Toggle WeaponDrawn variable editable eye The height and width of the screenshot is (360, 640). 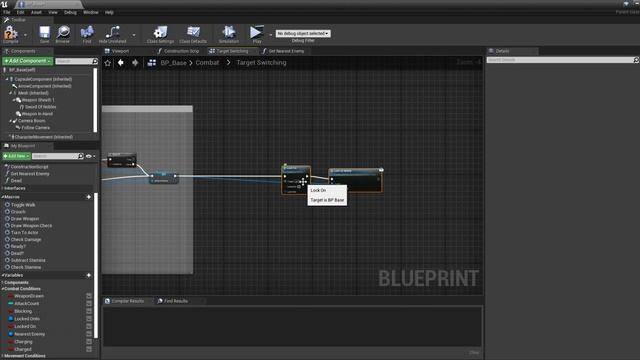tap(89, 296)
